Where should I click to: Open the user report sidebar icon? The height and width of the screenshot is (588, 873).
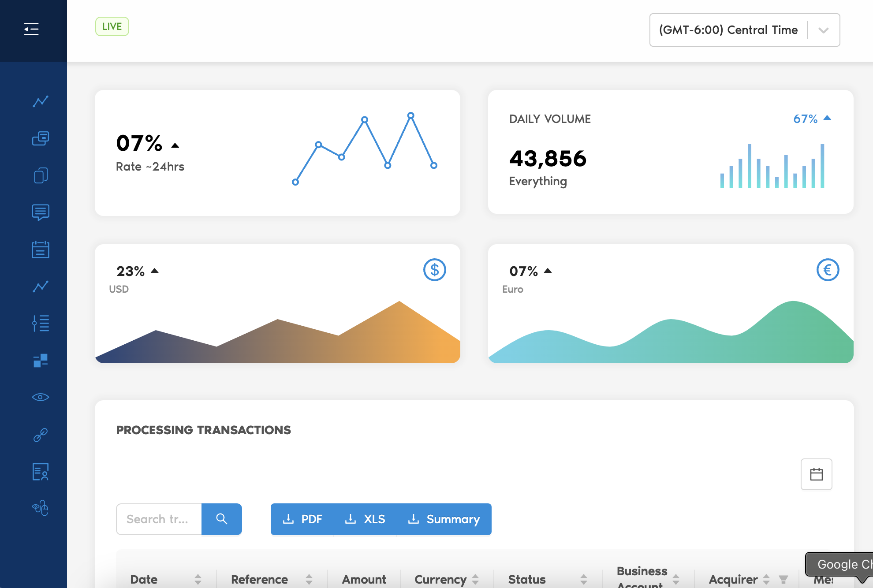coord(41,472)
